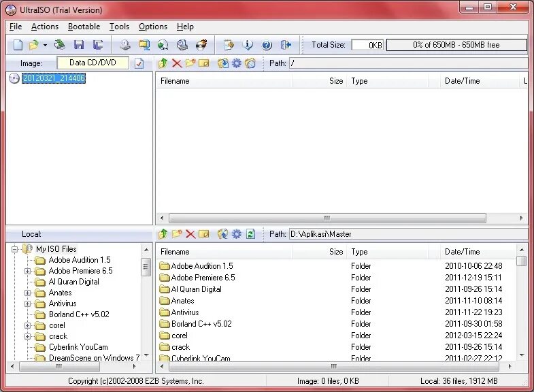Click the red X delete icon in Local toolbar
Image resolution: width=534 pixels, height=392 pixels.
190,234
